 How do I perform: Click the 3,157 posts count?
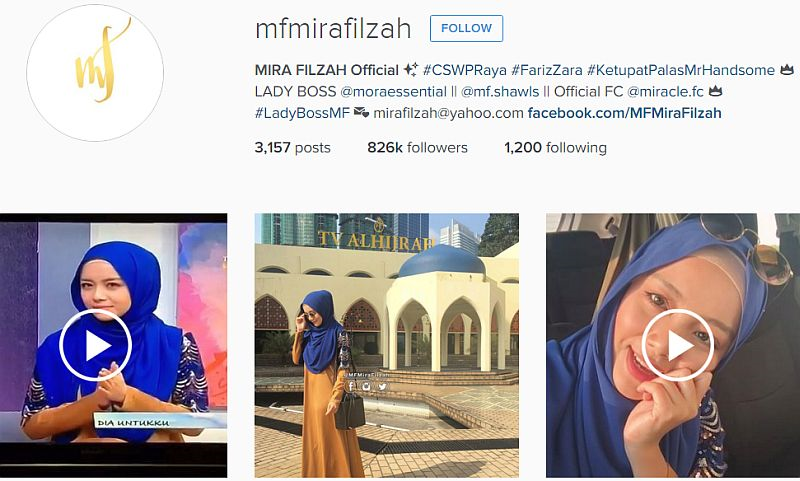point(292,147)
